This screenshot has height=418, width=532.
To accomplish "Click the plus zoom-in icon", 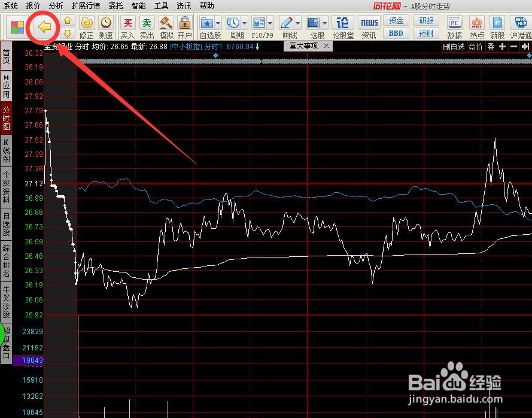I will tap(503, 47).
